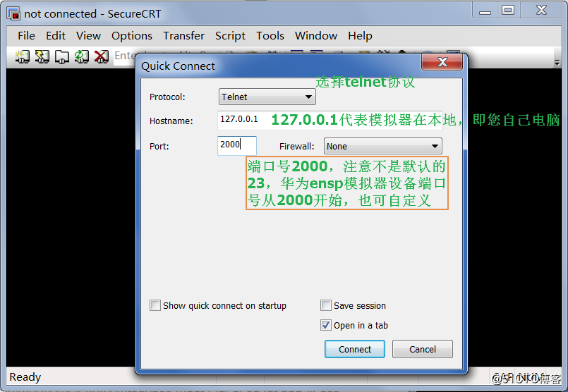Screen dimensions: 568x392
Task: Click the Connect toolbar icon
Action: pos(22,57)
